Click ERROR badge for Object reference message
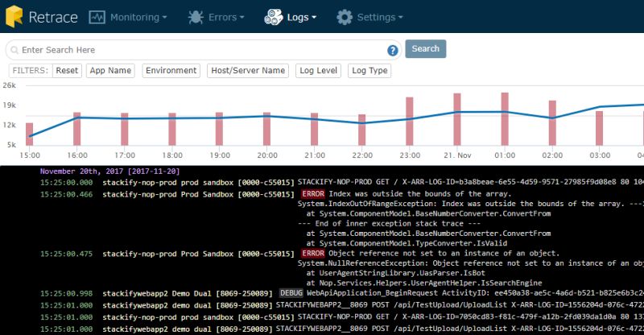 click(x=313, y=253)
